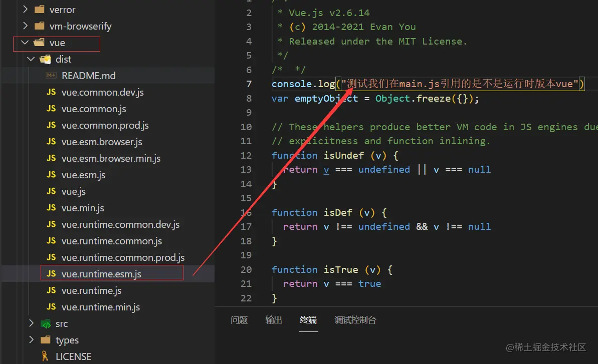The image size is (598, 364).
Task: Click the vm-browserify folder icon
Action: click(x=39, y=26)
